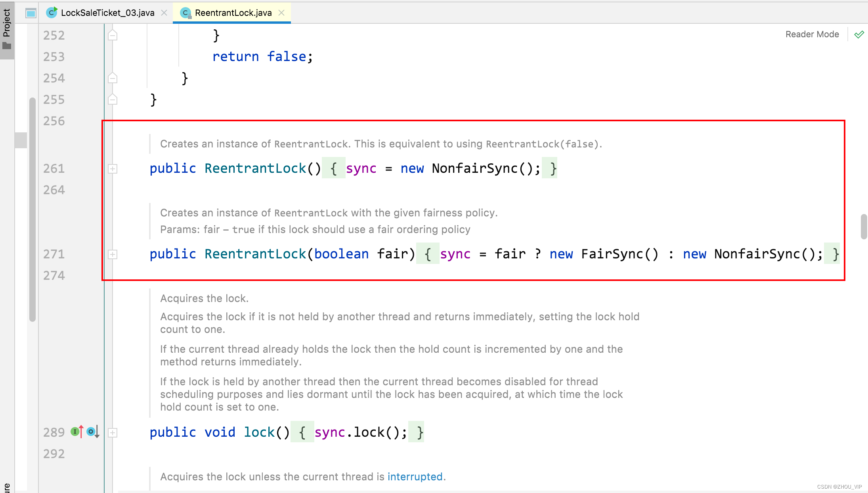The width and height of the screenshot is (868, 493).
Task: Click the LockSaleTicket_03.java class icon
Action: [x=52, y=13]
